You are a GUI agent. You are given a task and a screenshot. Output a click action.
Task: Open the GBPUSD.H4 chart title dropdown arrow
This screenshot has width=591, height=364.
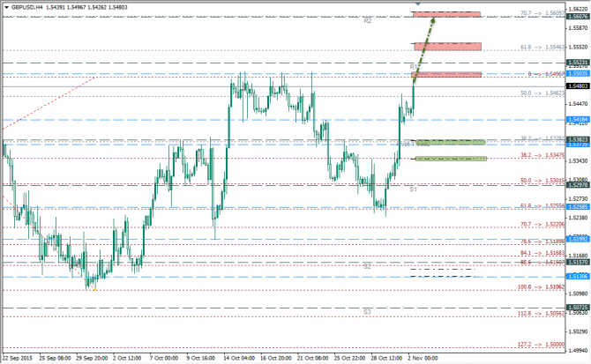[x=6, y=7]
